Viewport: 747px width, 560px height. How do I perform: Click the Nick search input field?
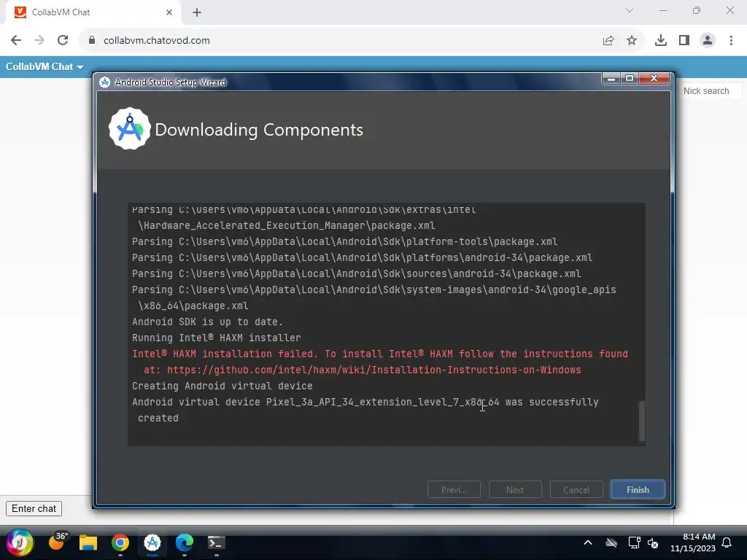coord(711,91)
